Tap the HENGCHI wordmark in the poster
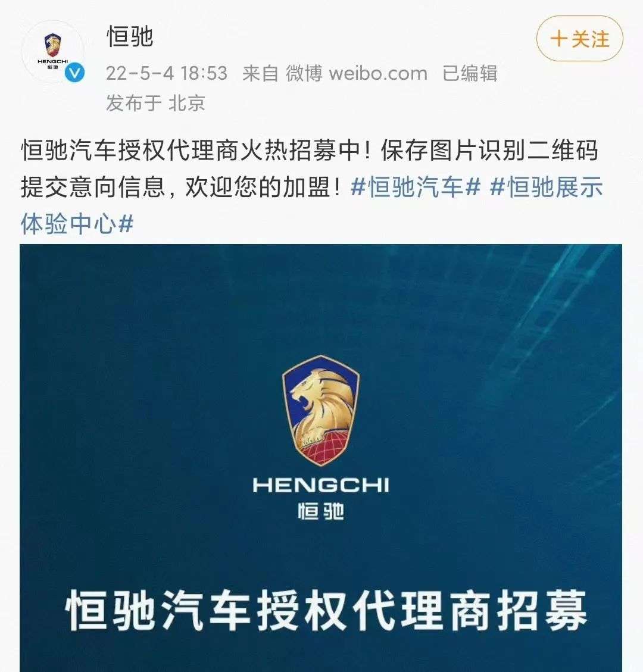 [x=321, y=486]
